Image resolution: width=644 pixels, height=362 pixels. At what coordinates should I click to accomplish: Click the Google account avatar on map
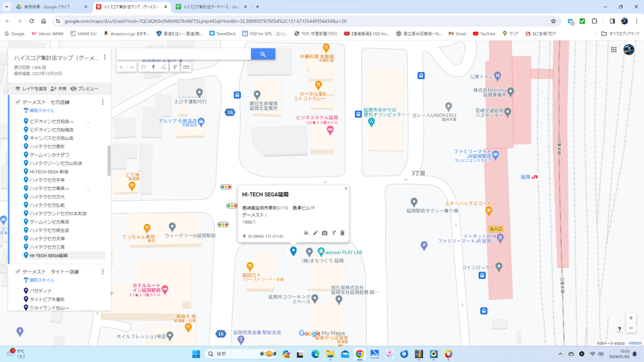pos(629,49)
